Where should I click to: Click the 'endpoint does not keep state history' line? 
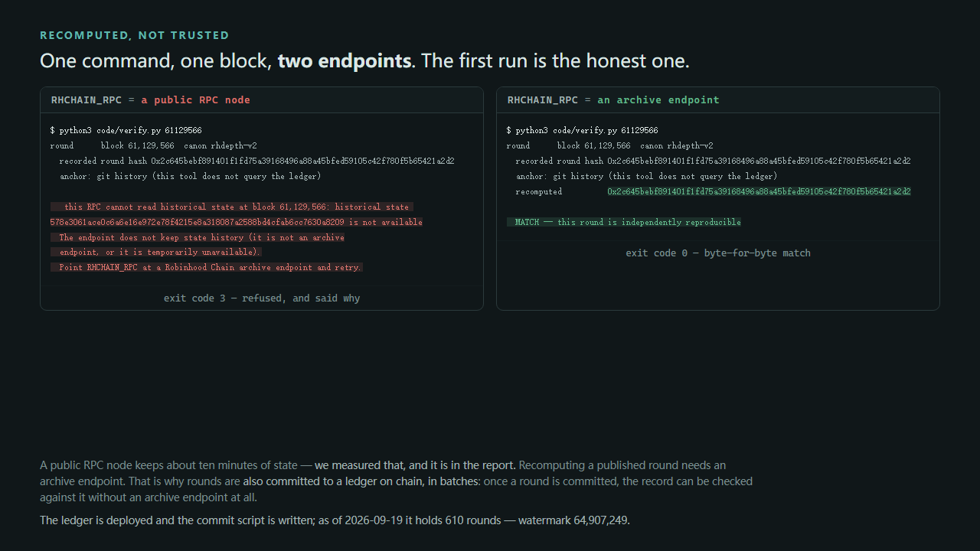click(x=198, y=237)
